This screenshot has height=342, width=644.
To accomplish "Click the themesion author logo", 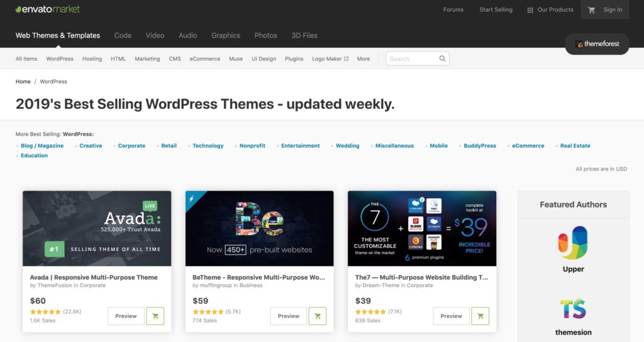I will [573, 309].
